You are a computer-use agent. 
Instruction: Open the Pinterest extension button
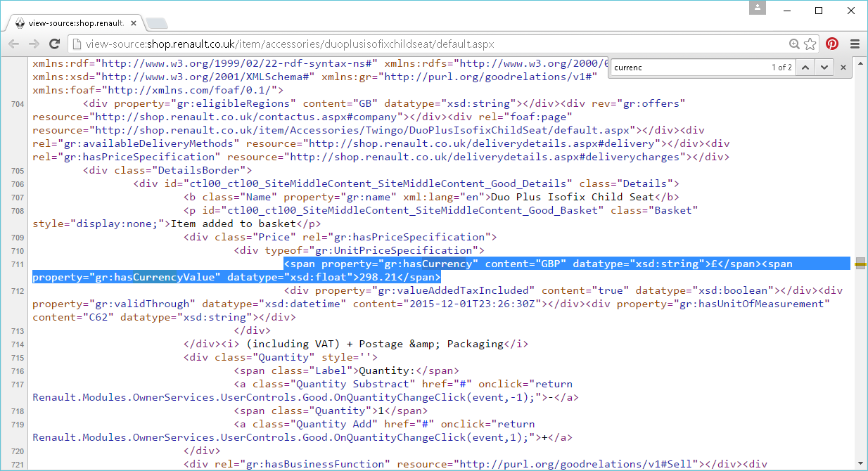click(832, 44)
